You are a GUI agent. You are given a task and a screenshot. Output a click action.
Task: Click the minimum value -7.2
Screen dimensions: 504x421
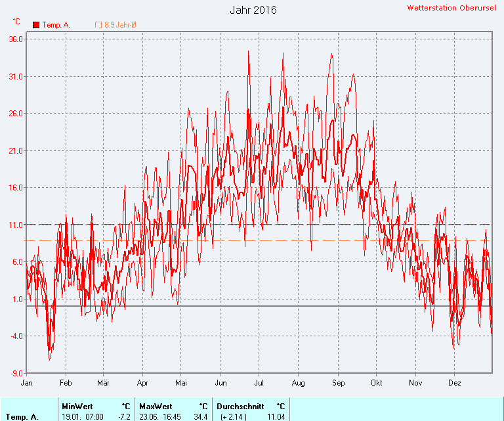point(125,417)
